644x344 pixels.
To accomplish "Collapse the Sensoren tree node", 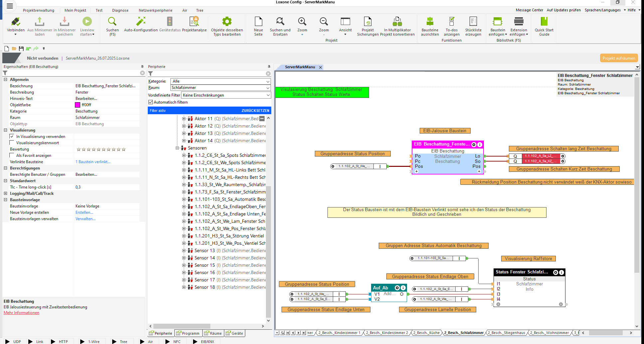I will click(x=177, y=148).
